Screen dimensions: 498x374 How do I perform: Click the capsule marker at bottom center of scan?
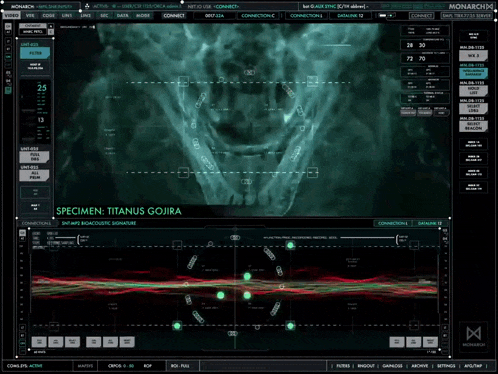pyautogui.click(x=246, y=181)
